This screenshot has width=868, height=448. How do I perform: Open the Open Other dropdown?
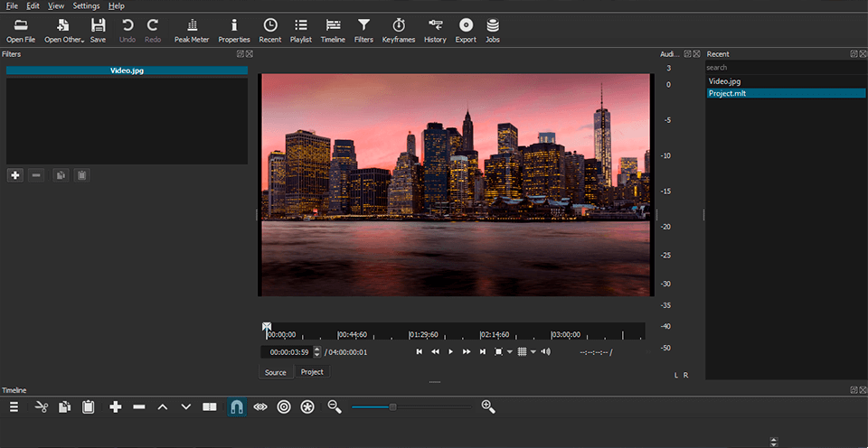click(x=64, y=31)
